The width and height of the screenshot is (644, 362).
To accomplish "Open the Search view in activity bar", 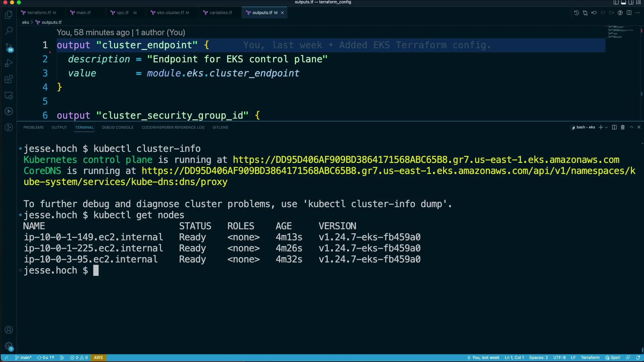I will point(9,31).
